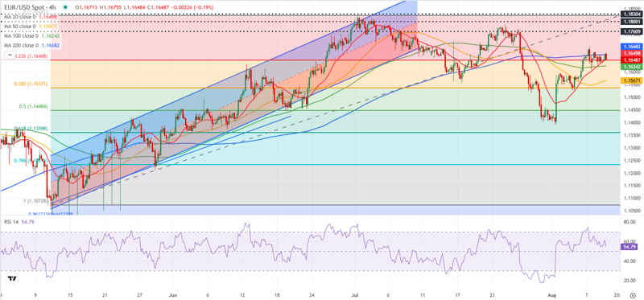644x300 pixels.
Task: Select the 0.5 Fibonacci level label
Action: pos(33,107)
